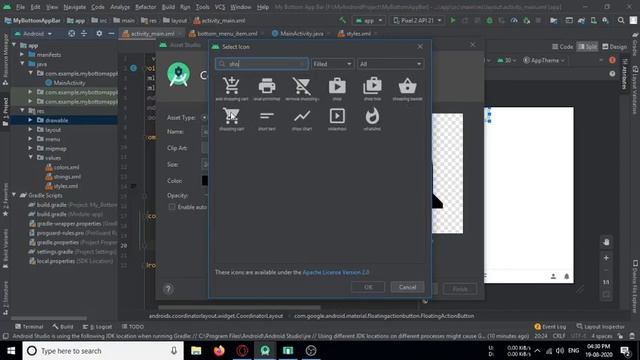Switch editor to Design view
The image size is (640, 360).
click(614, 47)
